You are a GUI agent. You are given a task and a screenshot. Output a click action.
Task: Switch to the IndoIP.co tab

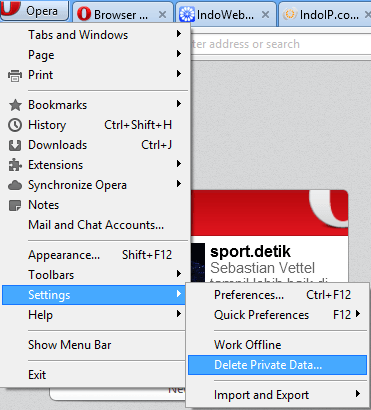[x=325, y=14]
